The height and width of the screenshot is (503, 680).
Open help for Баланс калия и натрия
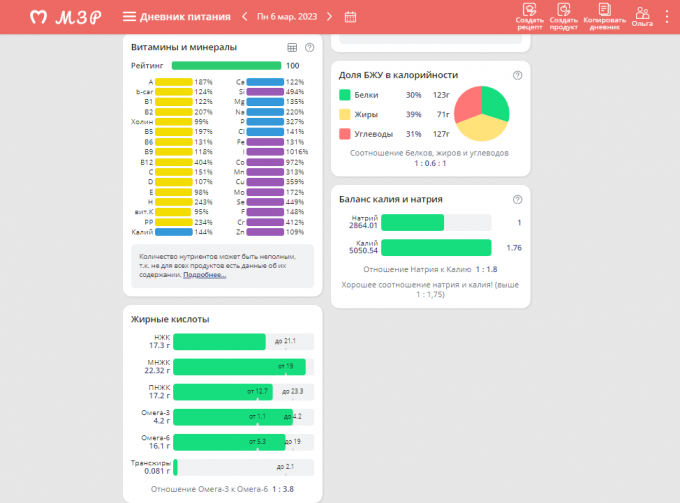pyautogui.click(x=517, y=199)
